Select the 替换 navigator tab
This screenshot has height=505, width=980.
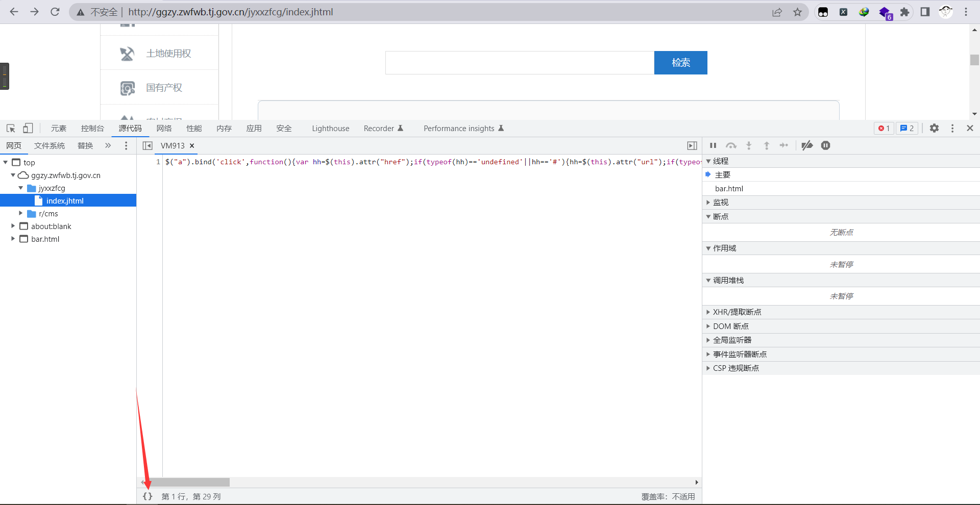tap(85, 146)
